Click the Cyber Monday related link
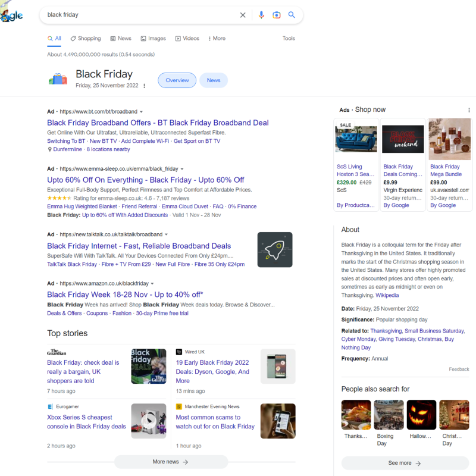 tap(359, 339)
